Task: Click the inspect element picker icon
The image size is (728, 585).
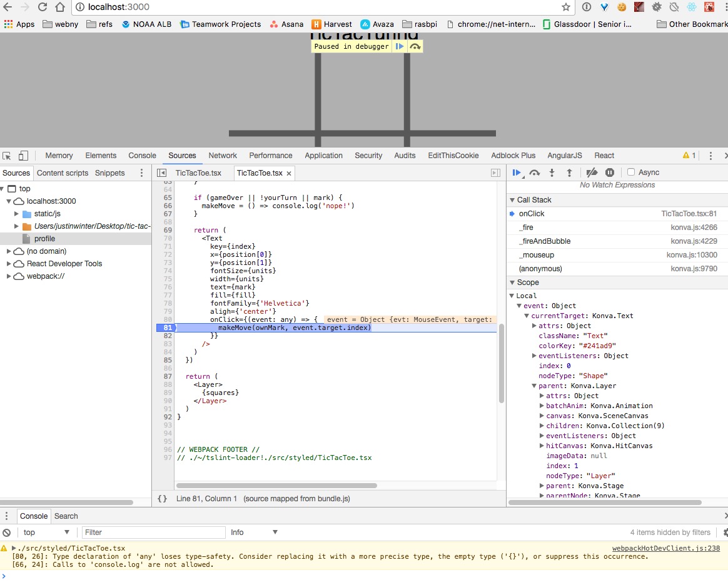Action: click(7, 156)
